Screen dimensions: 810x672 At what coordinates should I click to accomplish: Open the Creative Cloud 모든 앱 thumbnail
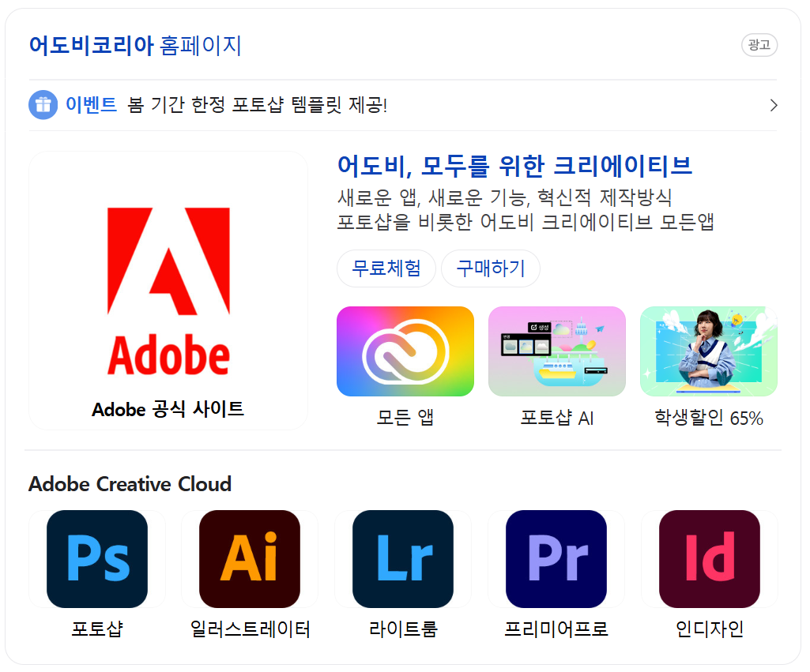pos(405,351)
